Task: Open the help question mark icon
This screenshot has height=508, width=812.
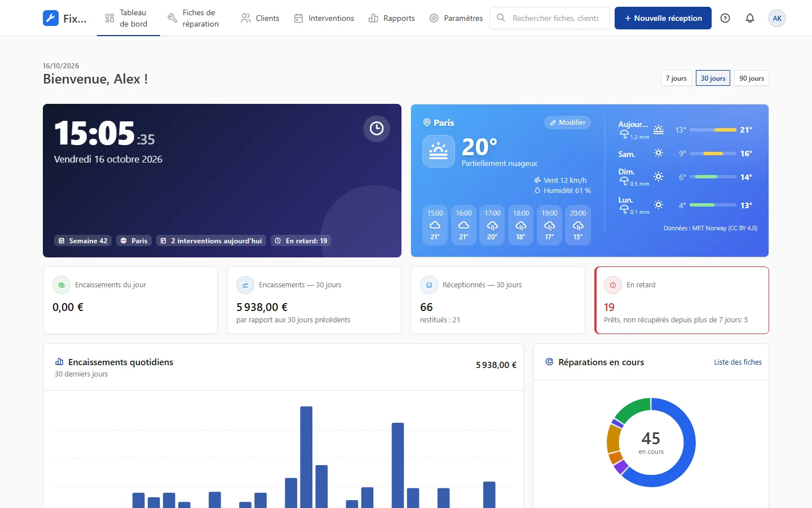Action: pos(725,18)
